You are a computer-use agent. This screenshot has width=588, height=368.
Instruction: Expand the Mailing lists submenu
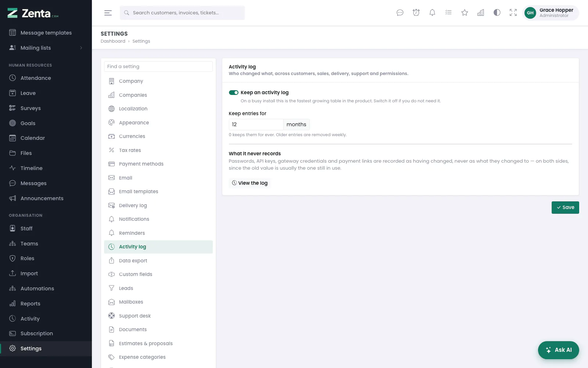46,48
